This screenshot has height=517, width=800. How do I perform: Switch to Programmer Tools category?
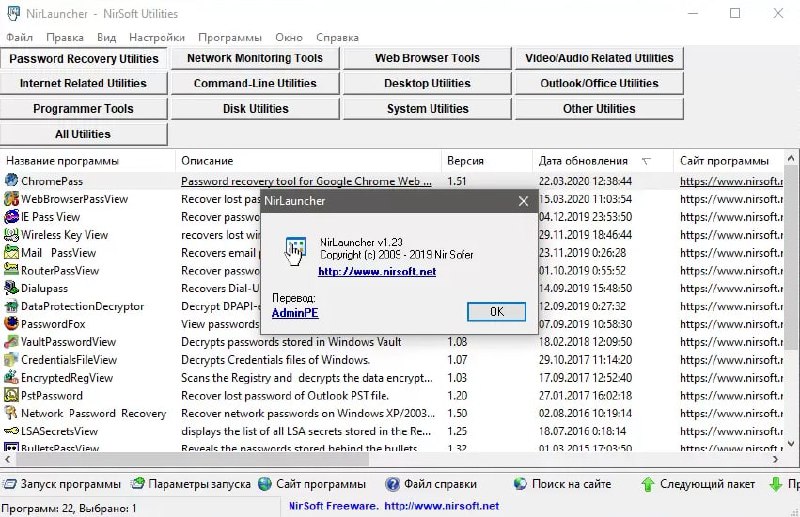(x=83, y=109)
